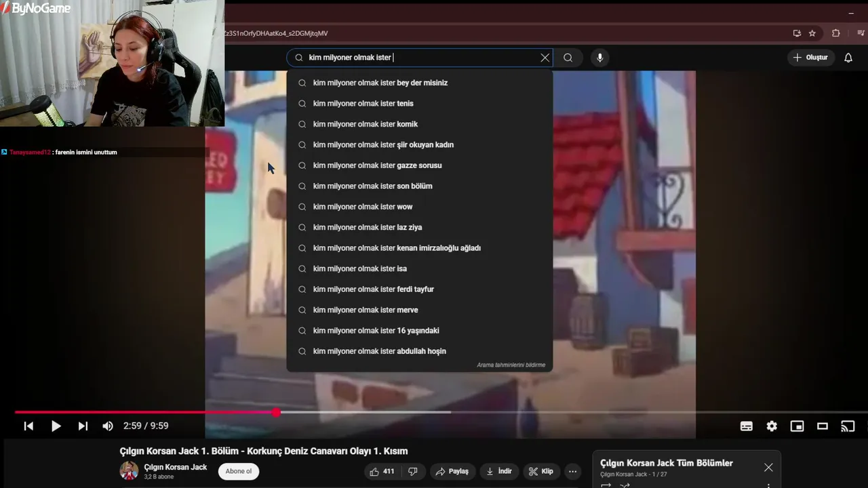This screenshot has width=868, height=488.
Task: Skip to the previous video
Action: 28,426
